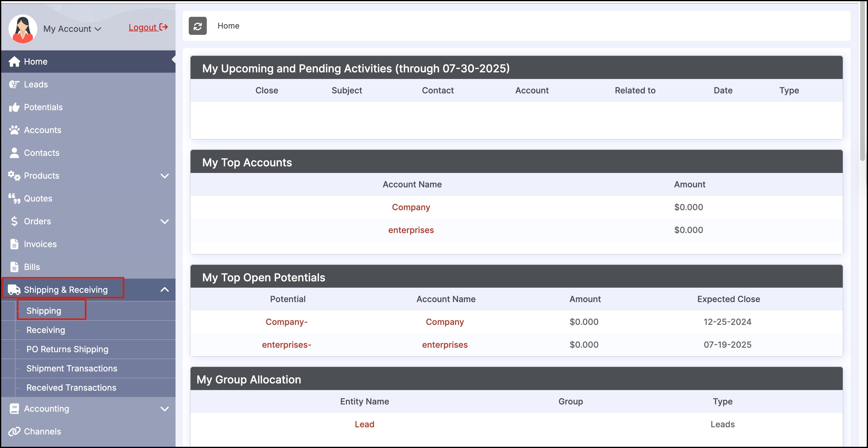868x448 pixels.
Task: Open Company account in Open Potentials
Action: click(445, 322)
